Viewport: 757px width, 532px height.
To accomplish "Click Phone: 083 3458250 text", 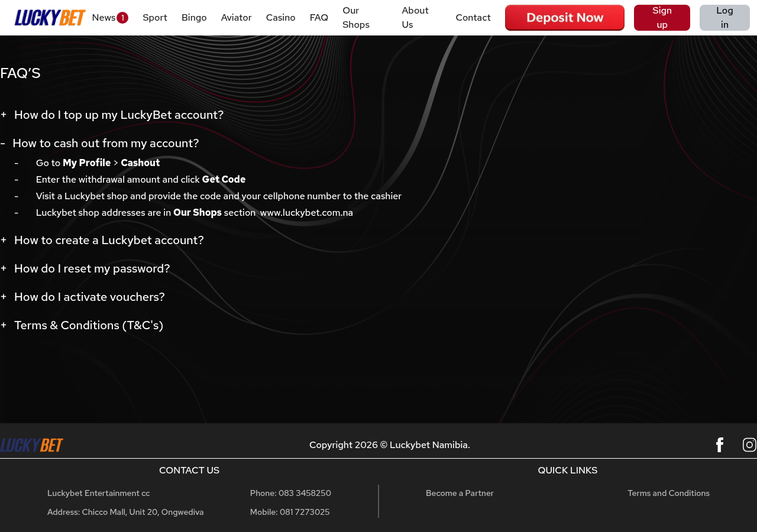I will pyautogui.click(x=290, y=493).
